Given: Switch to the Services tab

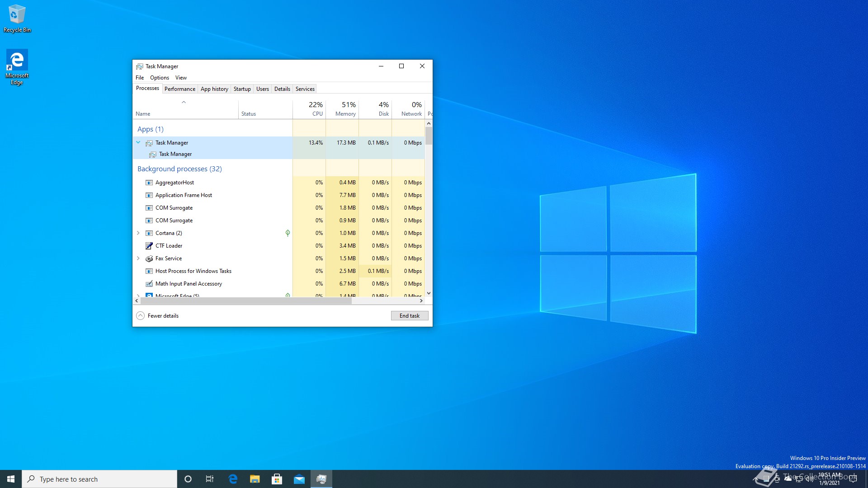Looking at the screenshot, I should [x=305, y=89].
